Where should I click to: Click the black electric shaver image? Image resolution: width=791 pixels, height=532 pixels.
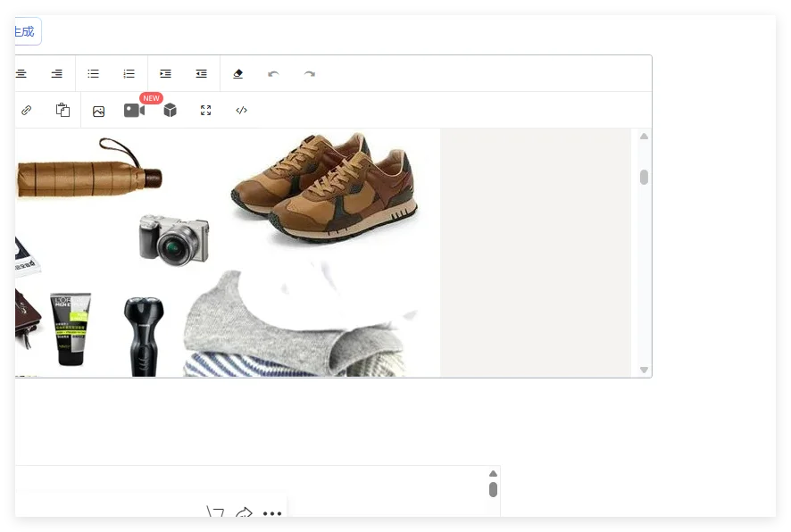click(144, 336)
